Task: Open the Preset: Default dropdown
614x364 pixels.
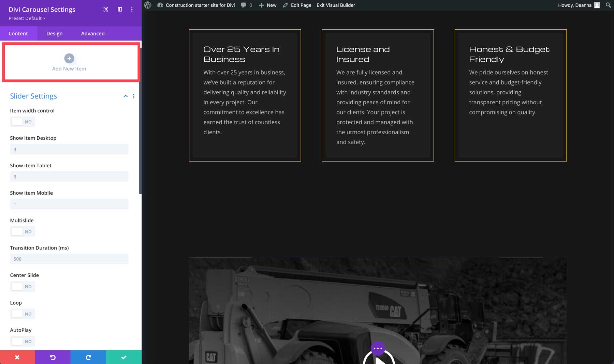Action: pyautogui.click(x=27, y=18)
